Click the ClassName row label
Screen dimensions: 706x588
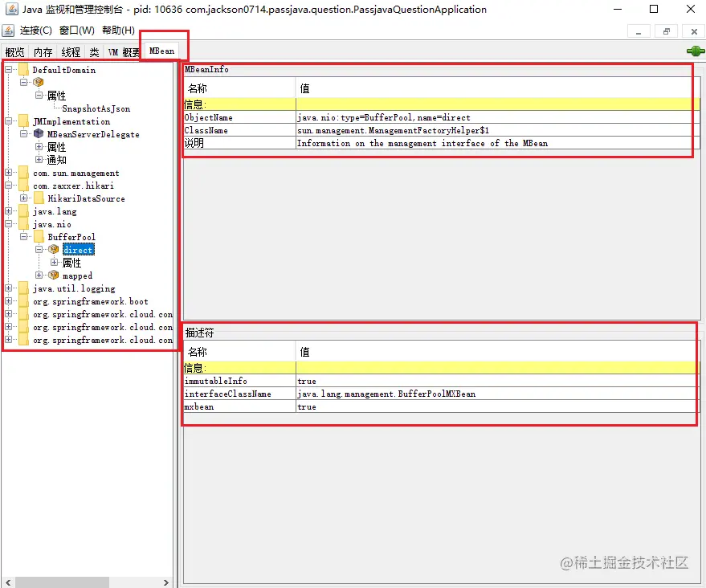pyautogui.click(x=206, y=131)
